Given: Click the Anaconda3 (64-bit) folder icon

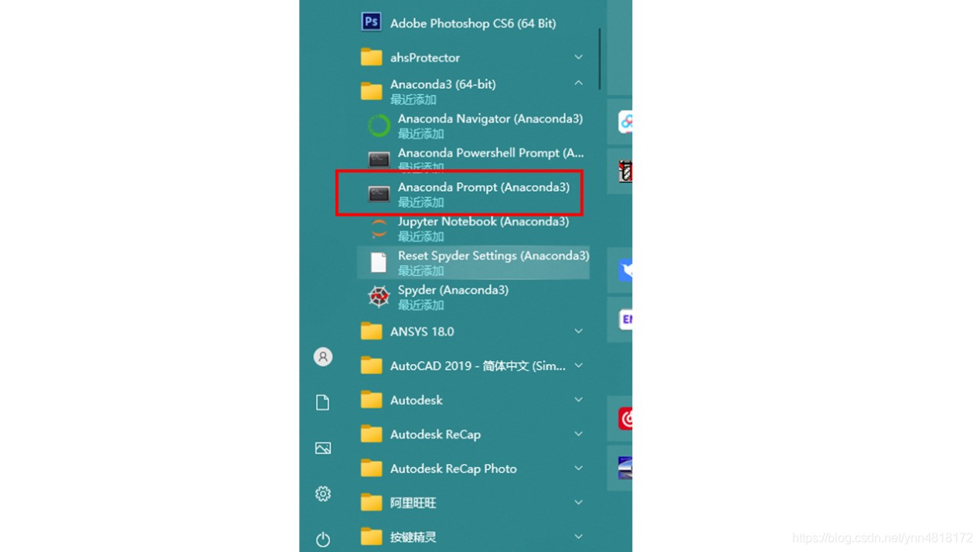Looking at the screenshot, I should (x=371, y=91).
